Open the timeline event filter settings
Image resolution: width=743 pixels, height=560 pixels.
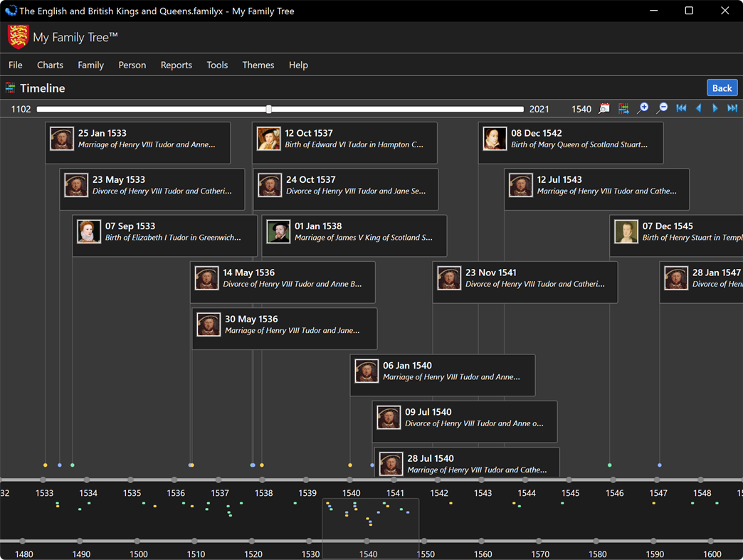click(624, 108)
